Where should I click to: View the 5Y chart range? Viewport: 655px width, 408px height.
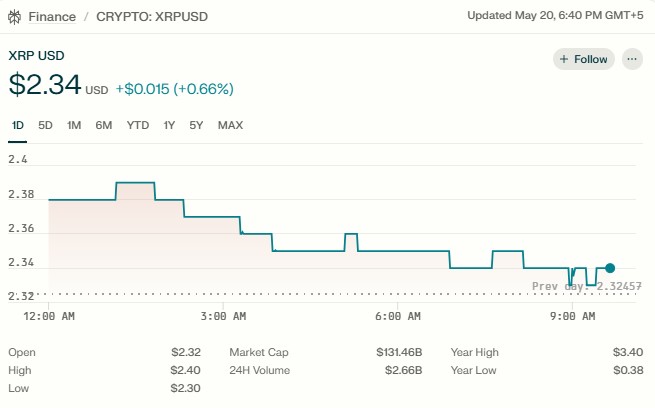point(196,125)
